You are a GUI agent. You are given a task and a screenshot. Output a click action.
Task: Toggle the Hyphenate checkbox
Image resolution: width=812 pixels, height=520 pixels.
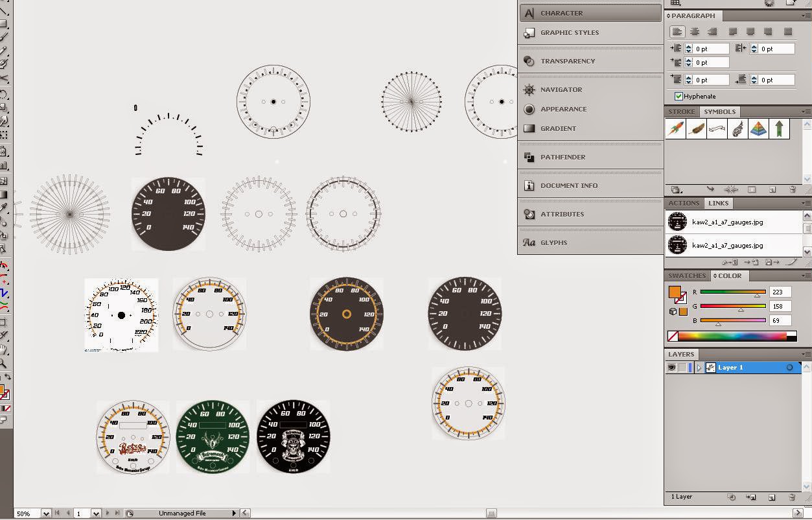(679, 96)
